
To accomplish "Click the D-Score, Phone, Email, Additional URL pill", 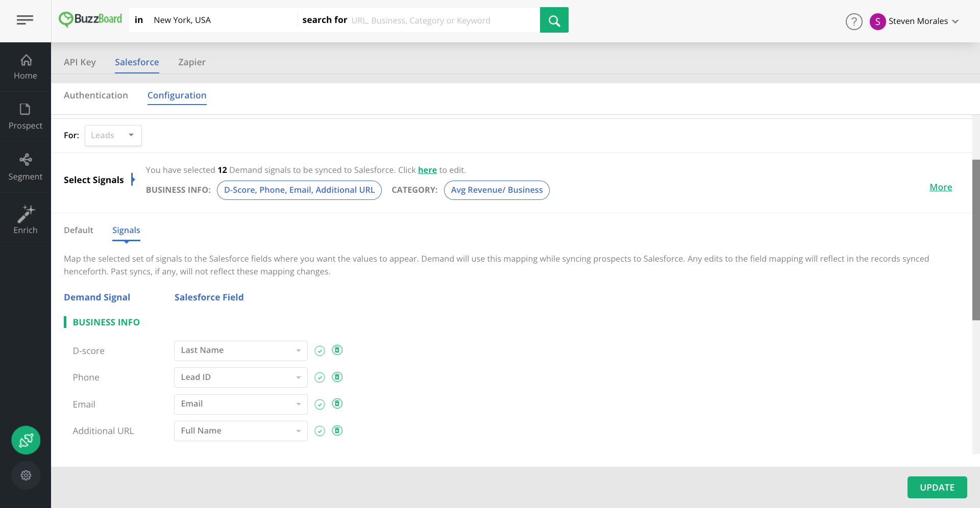I will tap(300, 190).
